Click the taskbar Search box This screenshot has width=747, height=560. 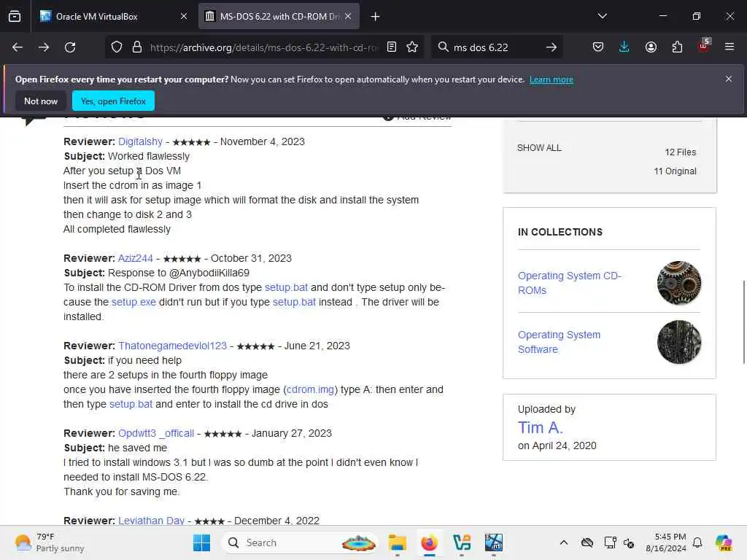(300, 542)
